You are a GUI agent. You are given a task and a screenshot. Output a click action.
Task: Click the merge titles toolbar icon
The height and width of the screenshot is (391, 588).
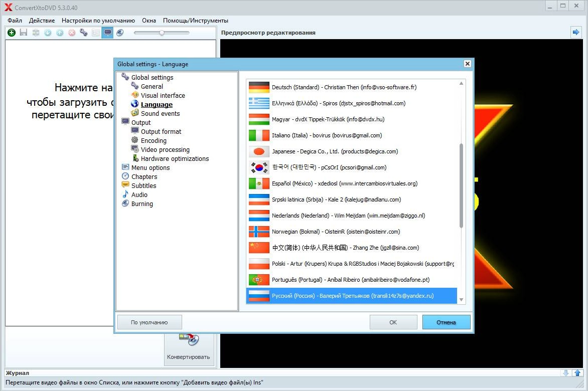coord(36,33)
